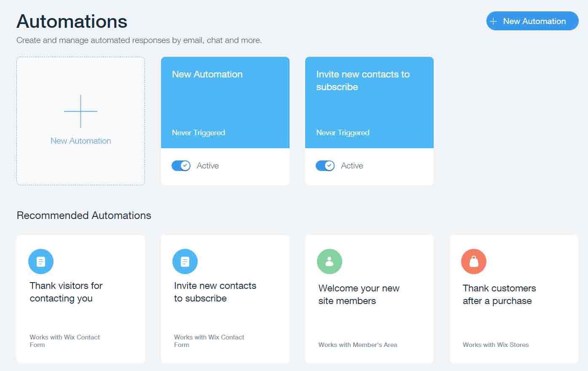Screen dimensions: 588x371
Task: Select Thank visitors for contacting you
Action: click(x=66, y=292)
